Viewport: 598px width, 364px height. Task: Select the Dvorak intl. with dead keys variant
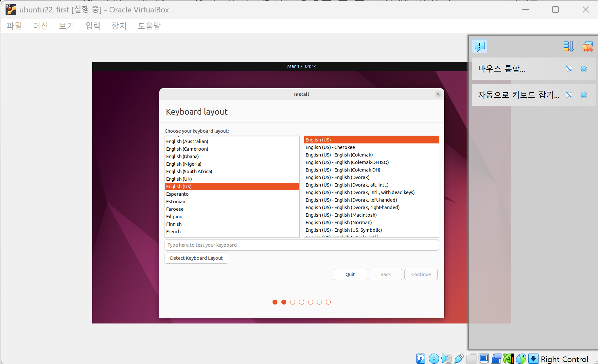(371, 192)
